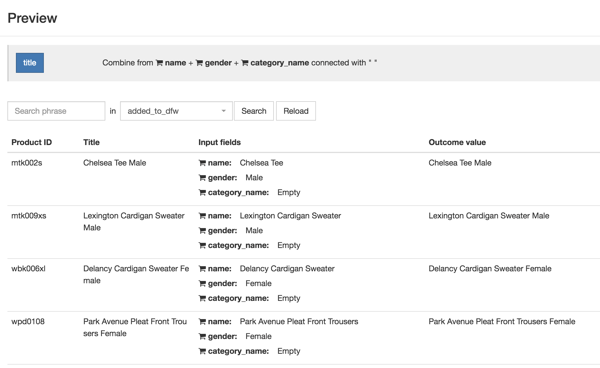Click cart icon beside name: Park Avenue Pleat Front Trousers
Viewport: 600px width, 368px height.
pyautogui.click(x=202, y=322)
